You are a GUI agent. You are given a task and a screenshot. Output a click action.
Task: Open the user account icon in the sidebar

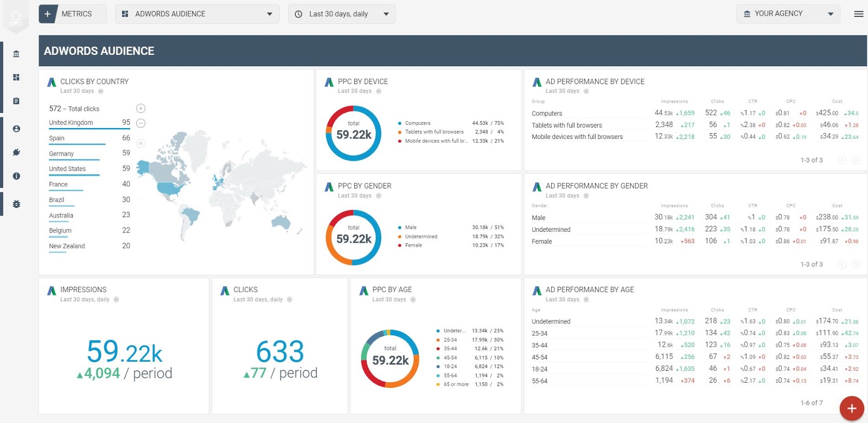coord(16,129)
